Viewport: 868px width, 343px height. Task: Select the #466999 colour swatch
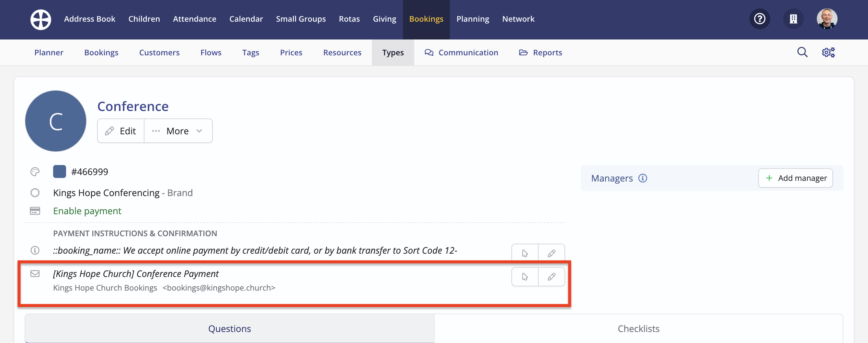(60, 172)
